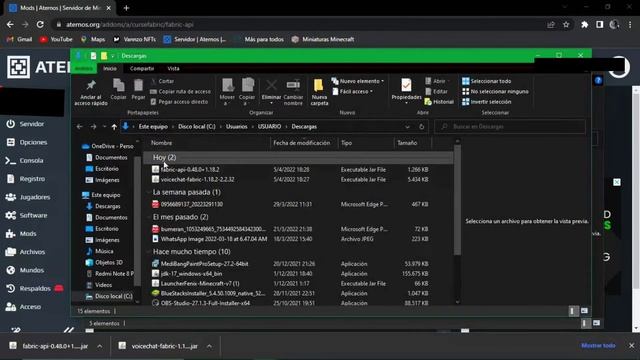This screenshot has height=360, width=640.
Task: Reload the Aternos page in Chrome
Action: click(x=40, y=24)
